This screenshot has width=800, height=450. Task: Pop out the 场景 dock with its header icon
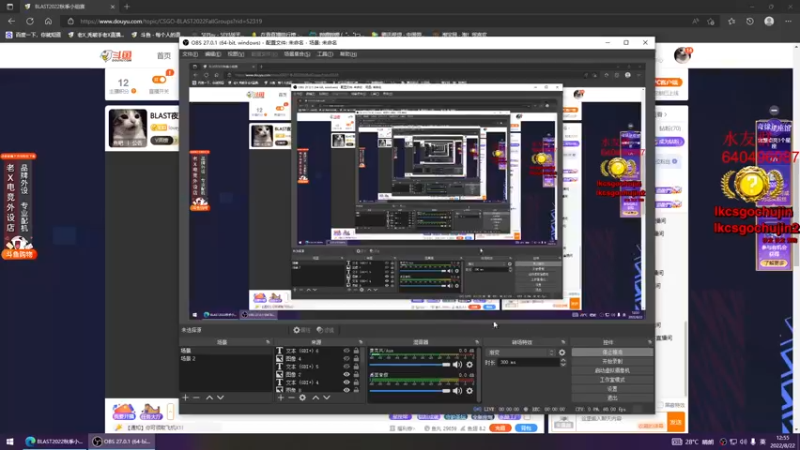point(268,342)
